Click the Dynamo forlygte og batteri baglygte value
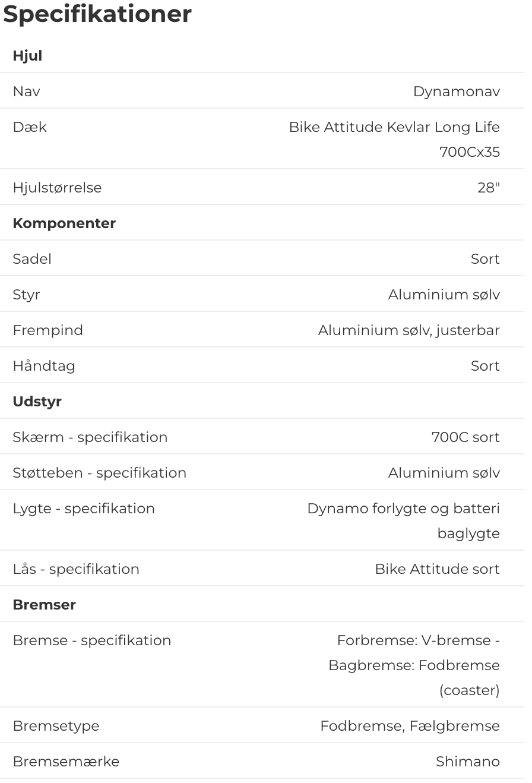Image resolution: width=532 pixels, height=783 pixels. [x=403, y=520]
